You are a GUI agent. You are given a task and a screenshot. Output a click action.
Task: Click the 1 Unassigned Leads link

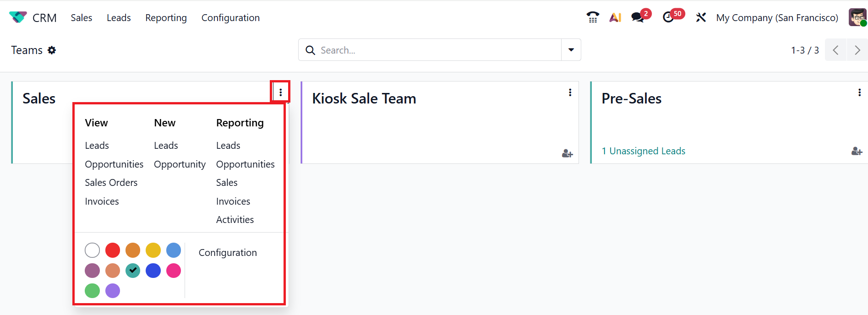click(x=643, y=151)
